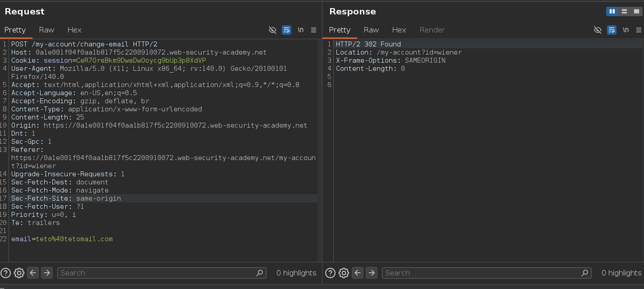
Task: Toggle word wrap icon in Request pane
Action: pyautogui.click(x=286, y=30)
